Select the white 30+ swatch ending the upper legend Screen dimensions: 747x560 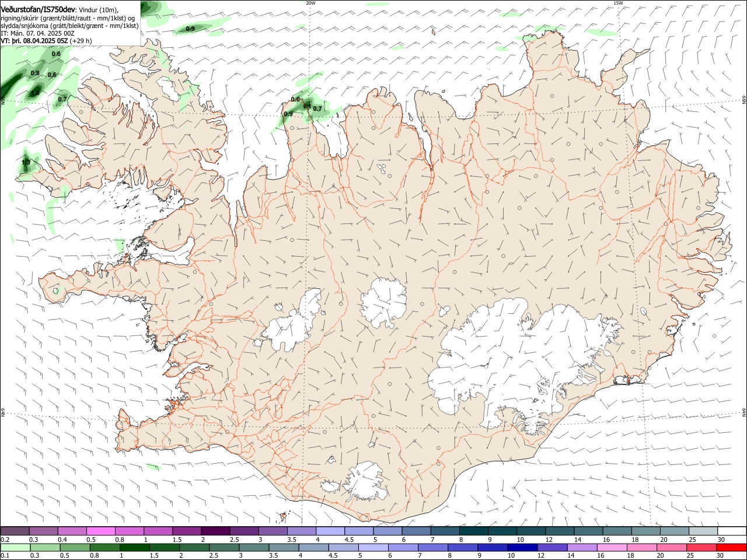tap(732, 531)
